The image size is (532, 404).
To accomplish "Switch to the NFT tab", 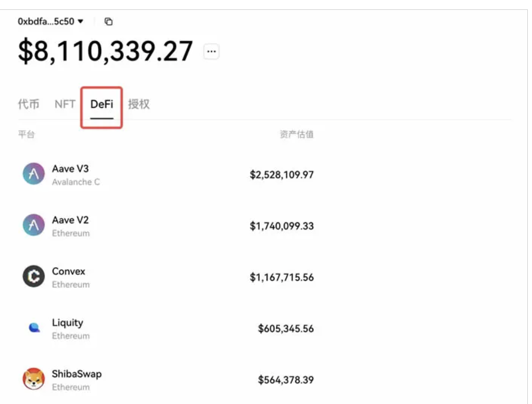I will pos(65,104).
